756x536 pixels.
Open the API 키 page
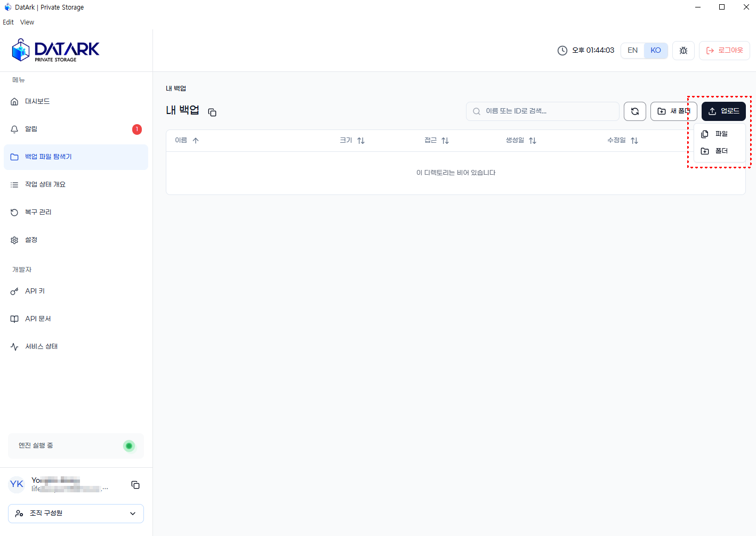(76, 291)
